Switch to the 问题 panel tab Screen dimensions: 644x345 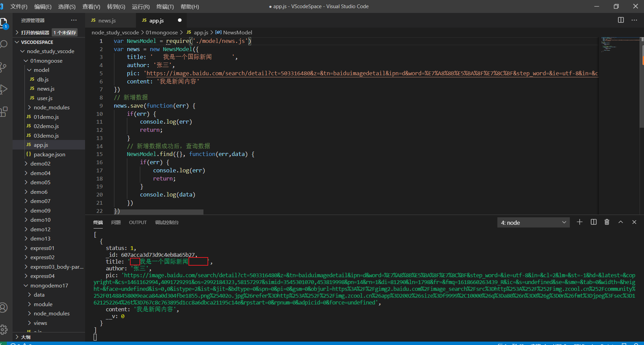(116, 222)
